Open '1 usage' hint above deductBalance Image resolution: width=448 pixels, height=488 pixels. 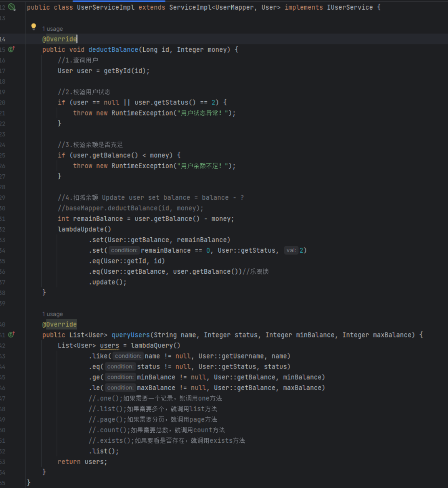coord(52,29)
